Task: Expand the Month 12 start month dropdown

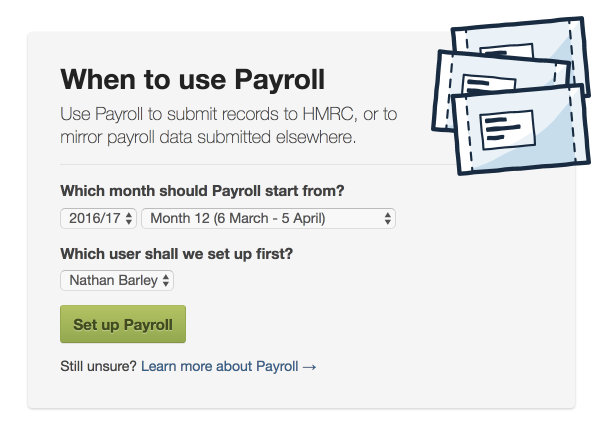Action: 268,218
